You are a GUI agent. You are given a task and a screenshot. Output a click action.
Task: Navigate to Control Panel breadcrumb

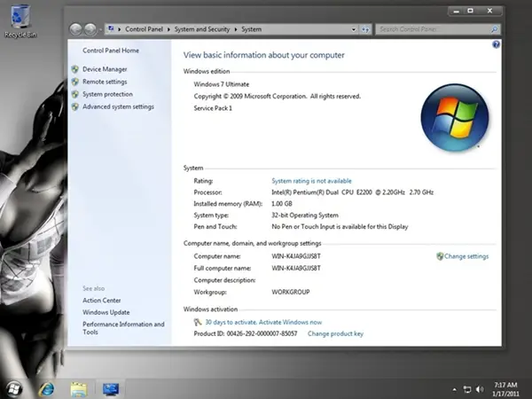tap(144, 29)
